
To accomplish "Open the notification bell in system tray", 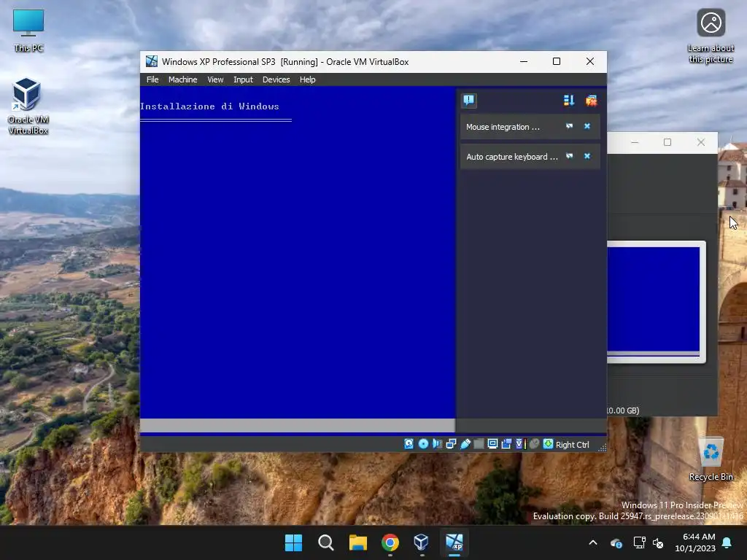I will pyautogui.click(x=727, y=542).
